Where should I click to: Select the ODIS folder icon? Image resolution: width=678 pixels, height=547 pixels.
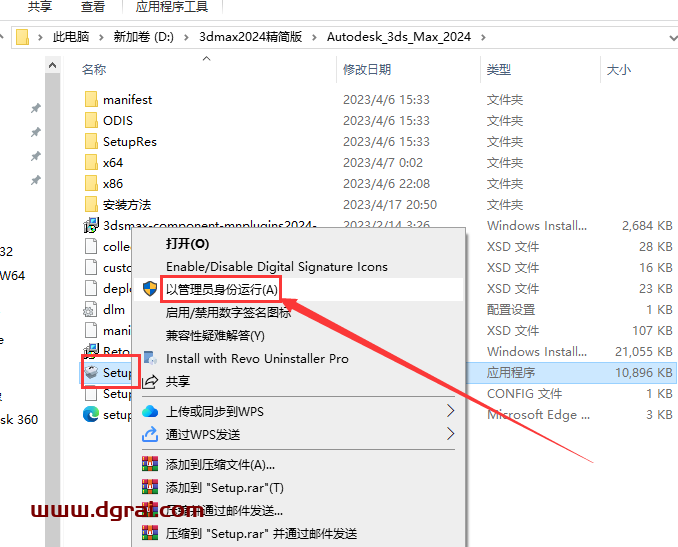[x=91, y=120]
